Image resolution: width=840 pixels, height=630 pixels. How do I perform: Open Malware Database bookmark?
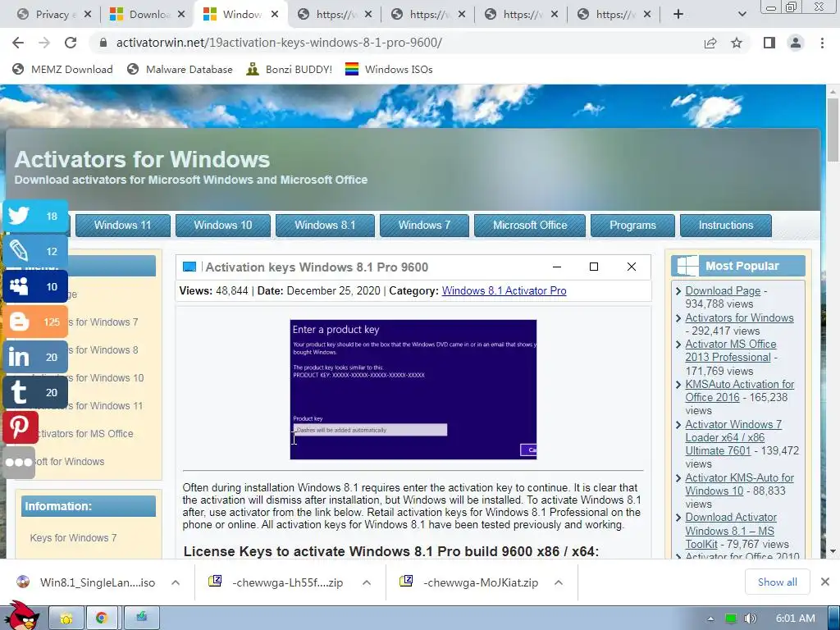180,69
